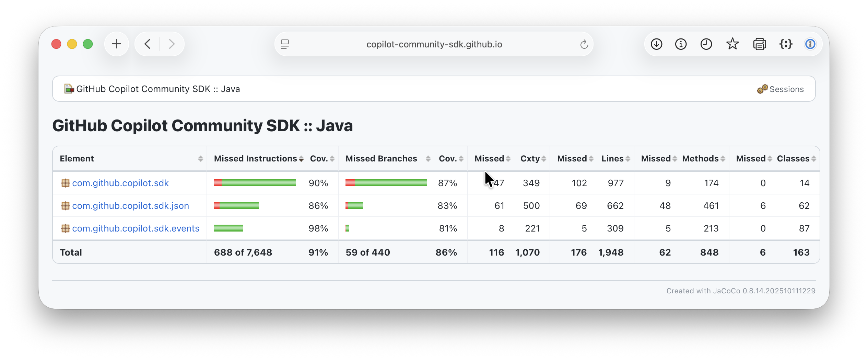Open the curly braces developer icon
This screenshot has height=360, width=868.
point(786,44)
